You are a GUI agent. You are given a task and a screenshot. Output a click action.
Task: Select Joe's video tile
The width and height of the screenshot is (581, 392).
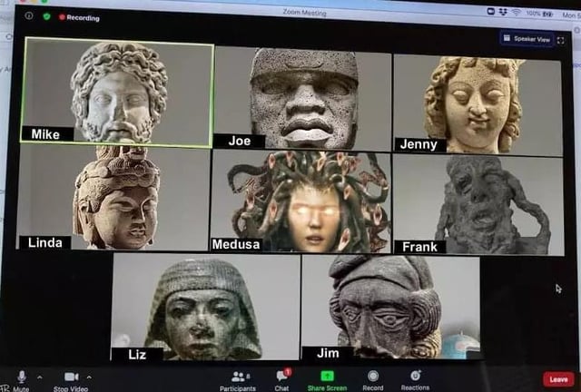pos(302,98)
